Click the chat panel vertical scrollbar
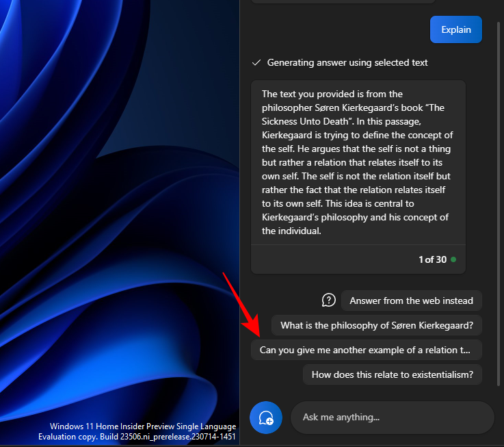This screenshot has height=447, width=504. point(499,203)
